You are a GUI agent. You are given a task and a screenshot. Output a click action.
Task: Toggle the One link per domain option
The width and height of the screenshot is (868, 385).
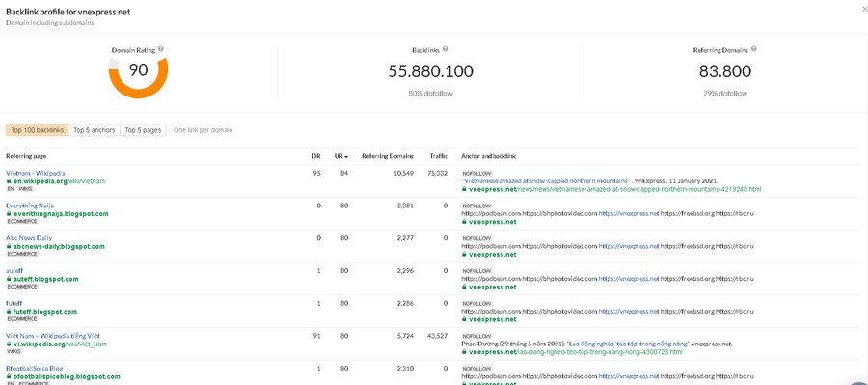click(x=203, y=130)
